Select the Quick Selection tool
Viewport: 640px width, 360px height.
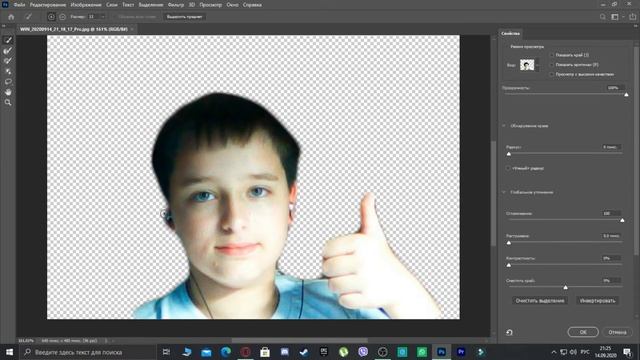click(8, 40)
